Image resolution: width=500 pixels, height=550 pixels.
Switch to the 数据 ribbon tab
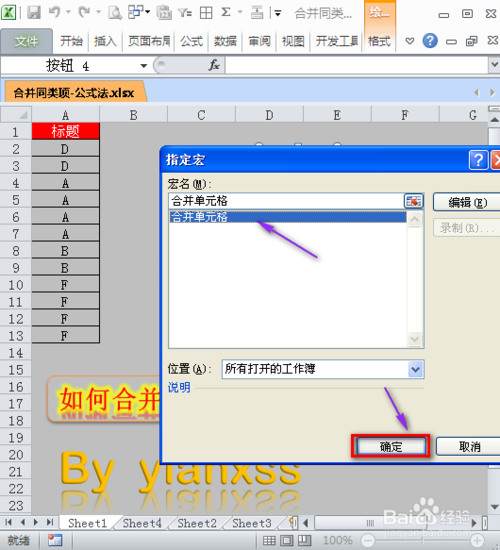point(225,41)
